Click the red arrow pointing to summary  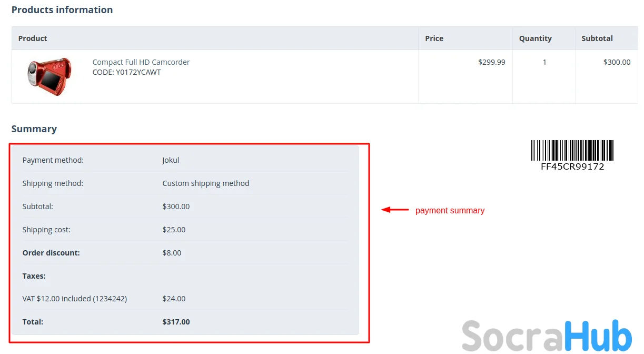395,210
